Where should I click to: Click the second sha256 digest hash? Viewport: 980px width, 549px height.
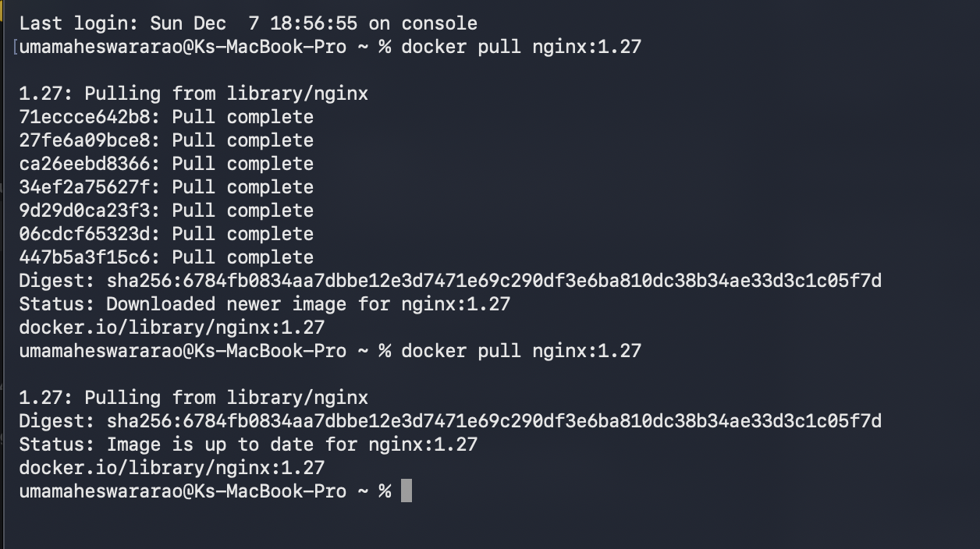(x=494, y=421)
